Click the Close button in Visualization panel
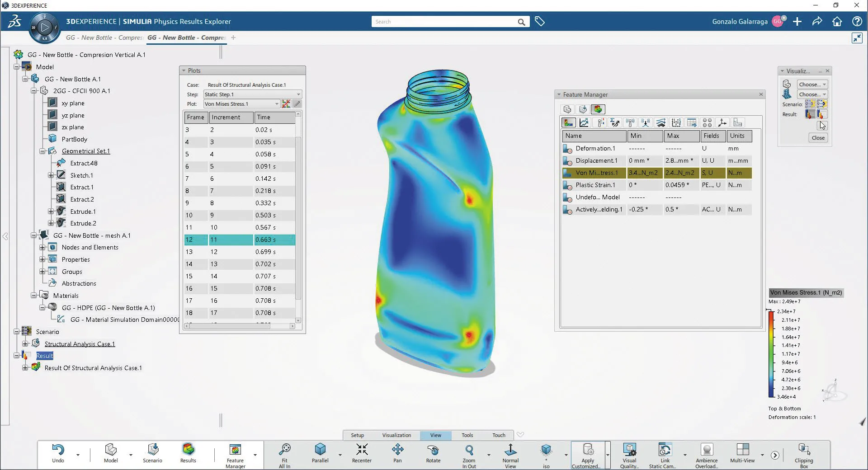This screenshot has width=868, height=470. [x=818, y=138]
